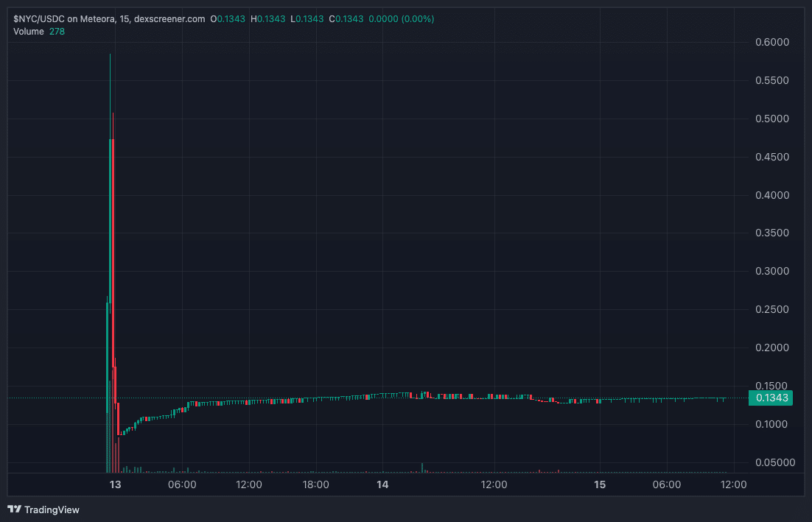Image resolution: width=812 pixels, height=522 pixels.
Task: Click the TradingView logo icon
Action: click(15, 509)
